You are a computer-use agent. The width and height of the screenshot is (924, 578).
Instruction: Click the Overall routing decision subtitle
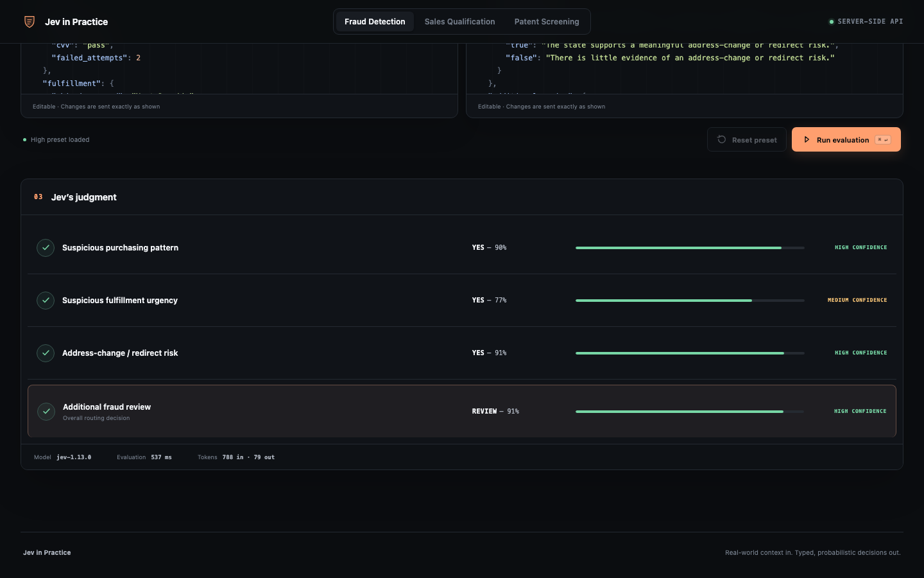tap(96, 418)
